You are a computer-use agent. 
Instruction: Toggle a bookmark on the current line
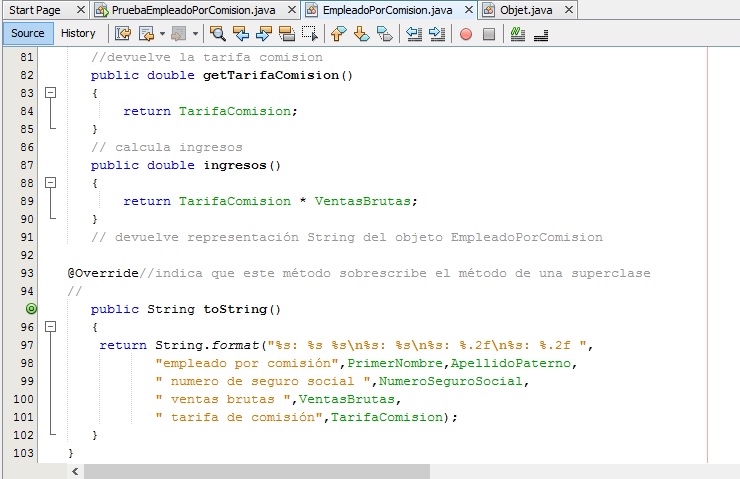(385, 33)
